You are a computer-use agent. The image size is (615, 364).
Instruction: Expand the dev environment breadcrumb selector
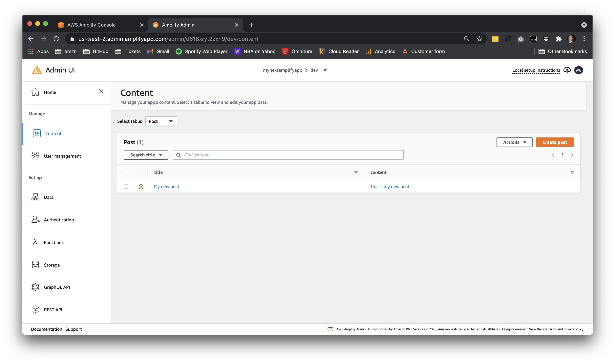tap(325, 70)
